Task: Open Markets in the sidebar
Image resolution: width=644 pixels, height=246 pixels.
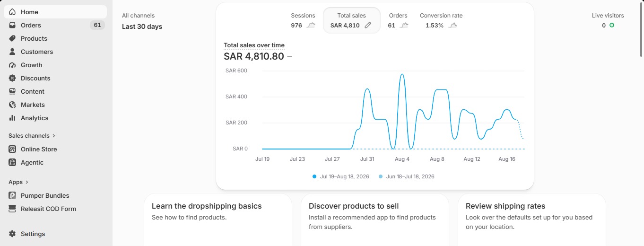Action: tap(55, 105)
